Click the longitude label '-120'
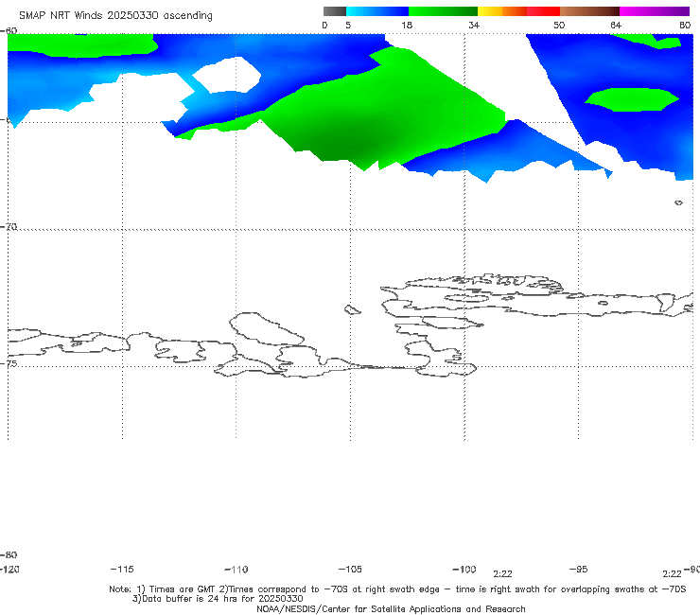The height and width of the screenshot is (615, 700). pyautogui.click(x=9, y=570)
